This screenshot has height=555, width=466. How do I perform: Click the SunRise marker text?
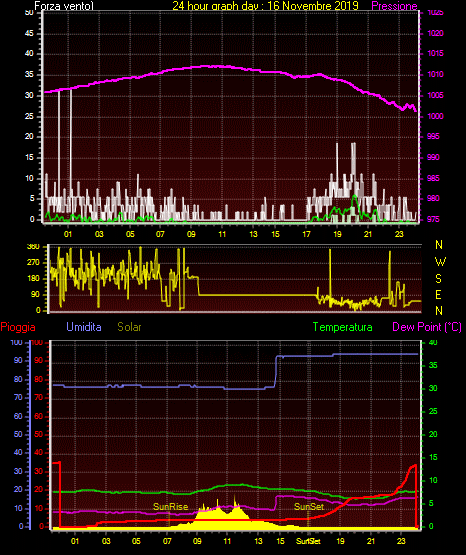coord(170,507)
